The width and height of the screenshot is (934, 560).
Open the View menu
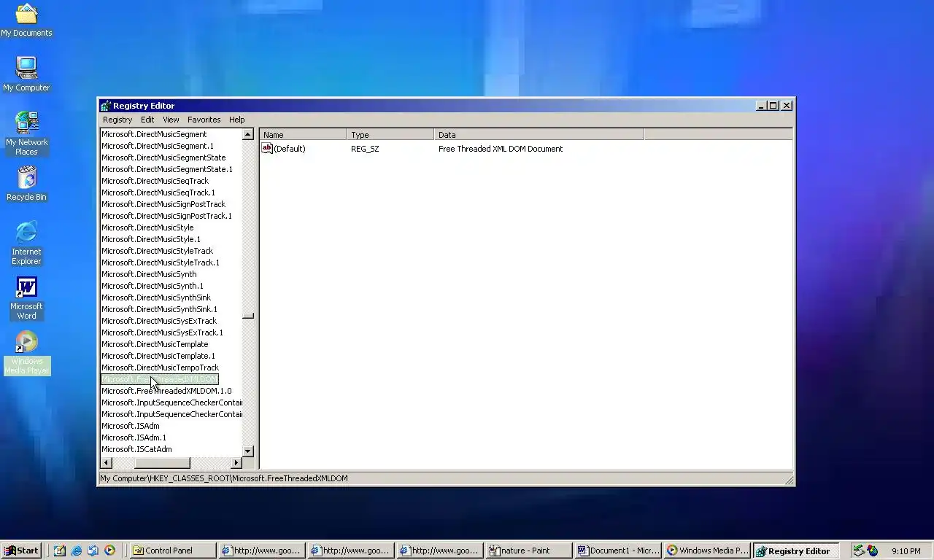point(171,120)
